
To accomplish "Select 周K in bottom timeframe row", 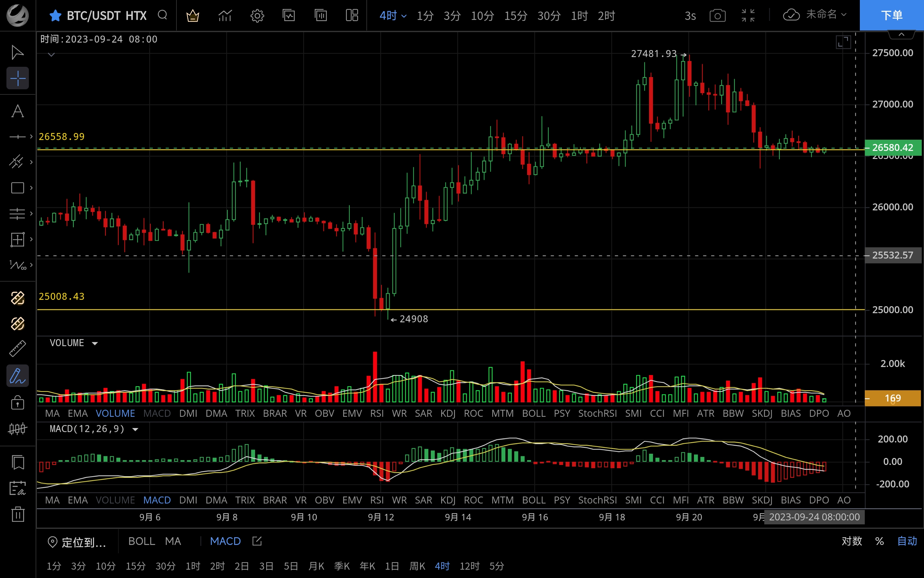I will (417, 566).
